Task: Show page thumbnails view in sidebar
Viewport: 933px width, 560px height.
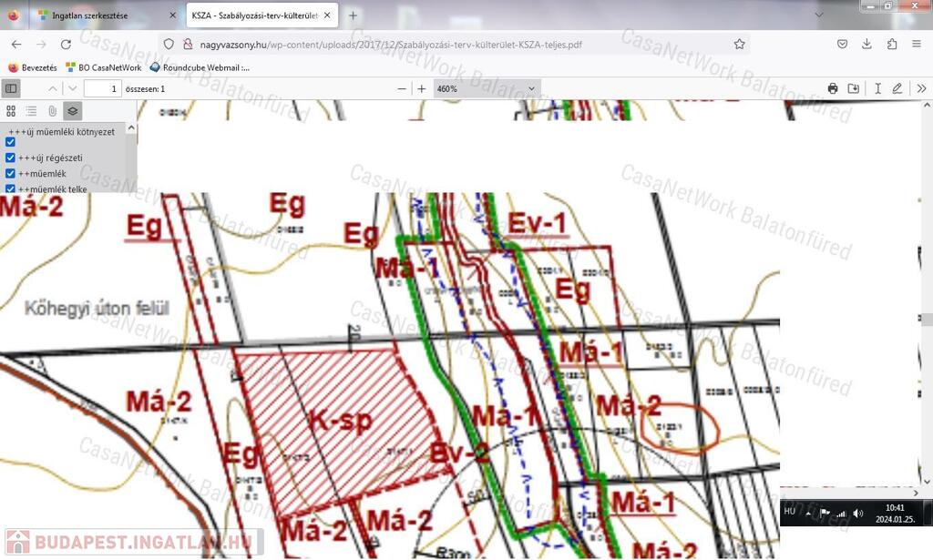Action: click(x=11, y=111)
